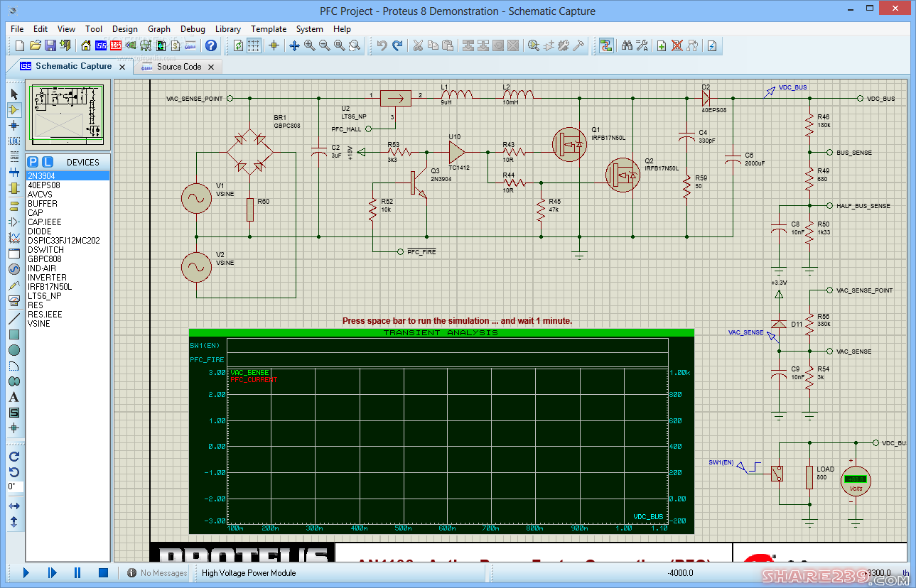Open the Graph menu

(159, 29)
